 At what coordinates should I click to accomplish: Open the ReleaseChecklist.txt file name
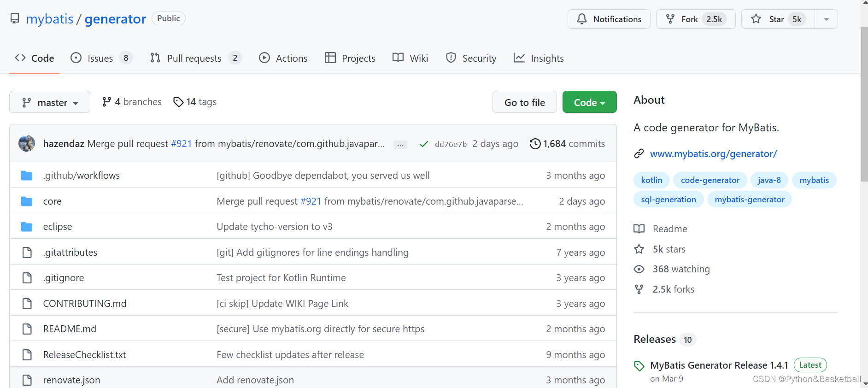coord(84,355)
